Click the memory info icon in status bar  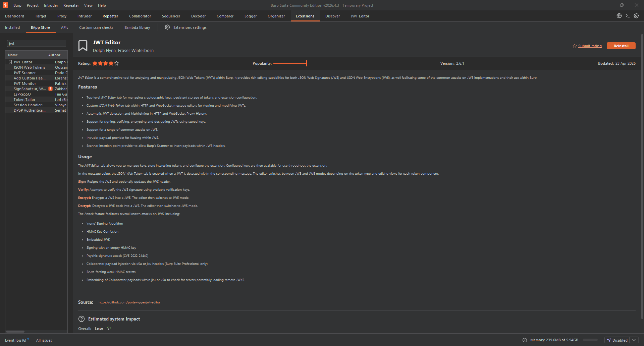tap(525, 340)
